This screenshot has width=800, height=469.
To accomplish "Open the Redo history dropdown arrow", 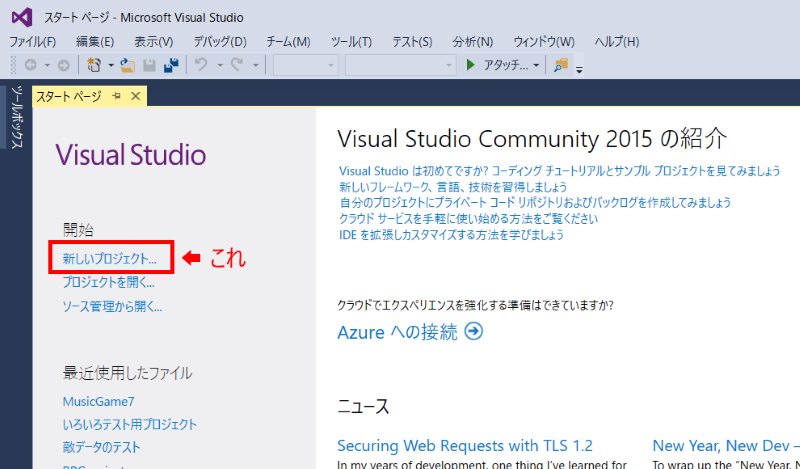I will (256, 65).
